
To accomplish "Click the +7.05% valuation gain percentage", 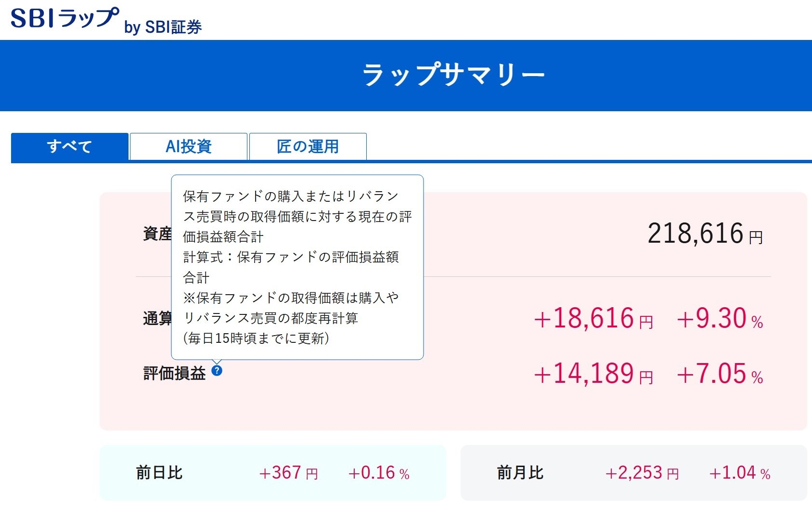I will point(720,374).
